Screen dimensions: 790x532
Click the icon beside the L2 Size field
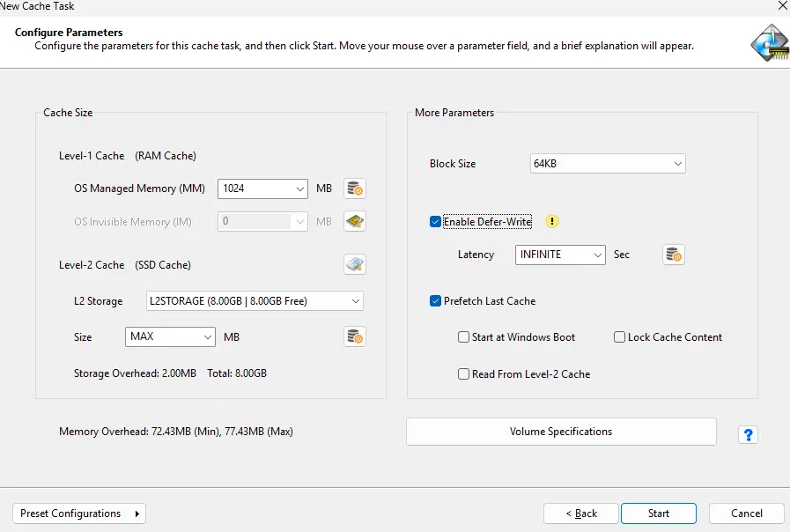(x=355, y=336)
